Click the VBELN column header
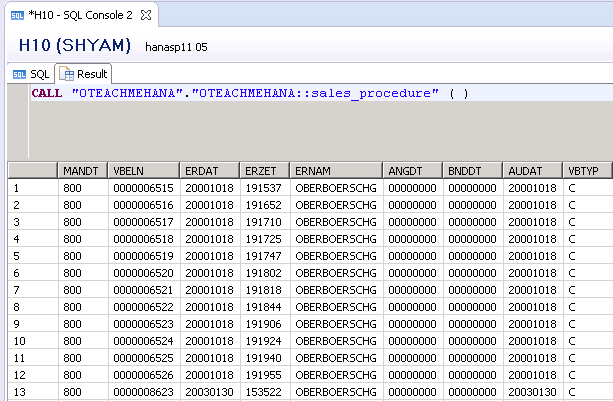This screenshot has width=613, height=401. pos(143,171)
